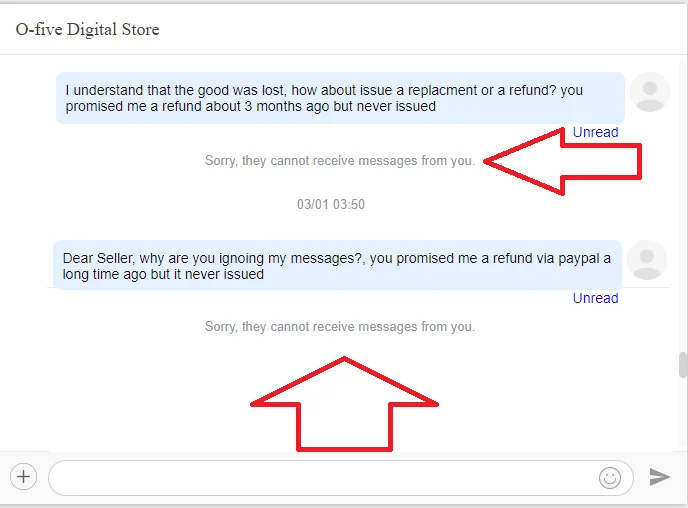This screenshot has height=508, width=688.
Task: Select the 'I understand that the good was lost' bubble
Action: tap(340, 98)
